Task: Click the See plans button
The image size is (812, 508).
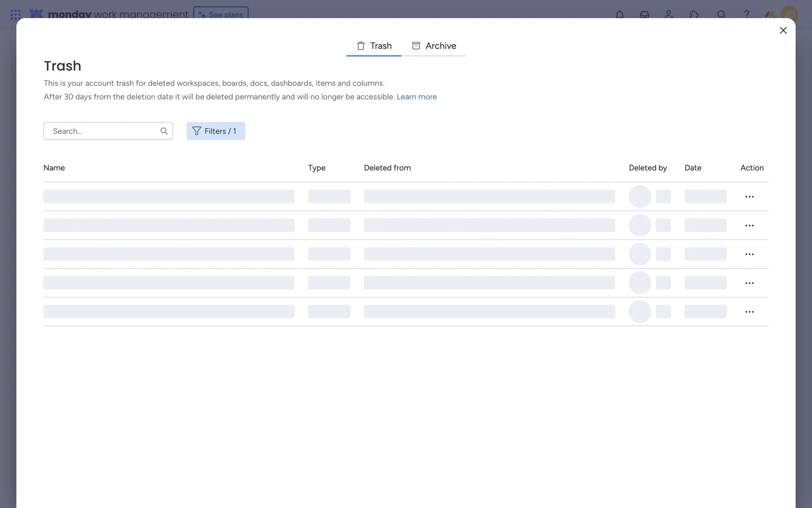Action: [221, 14]
